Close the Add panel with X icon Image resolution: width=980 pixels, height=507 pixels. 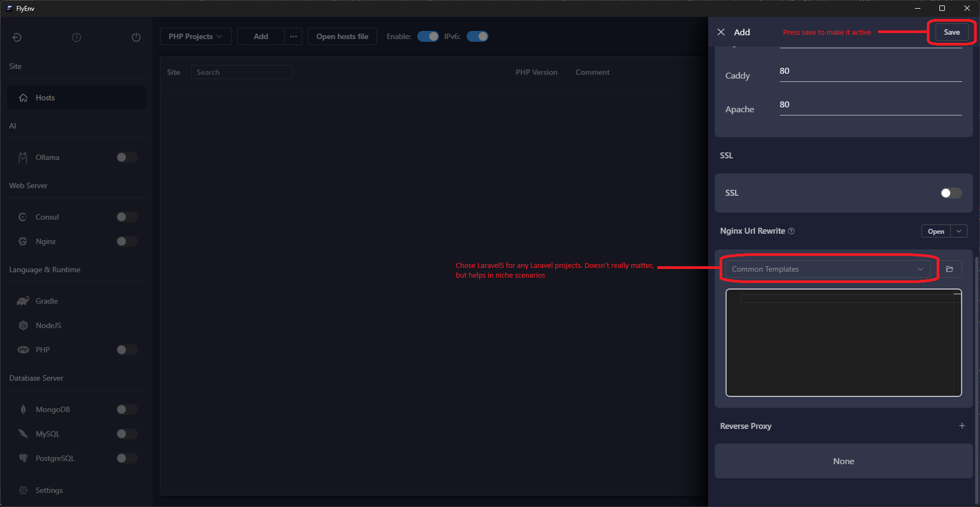coord(721,32)
